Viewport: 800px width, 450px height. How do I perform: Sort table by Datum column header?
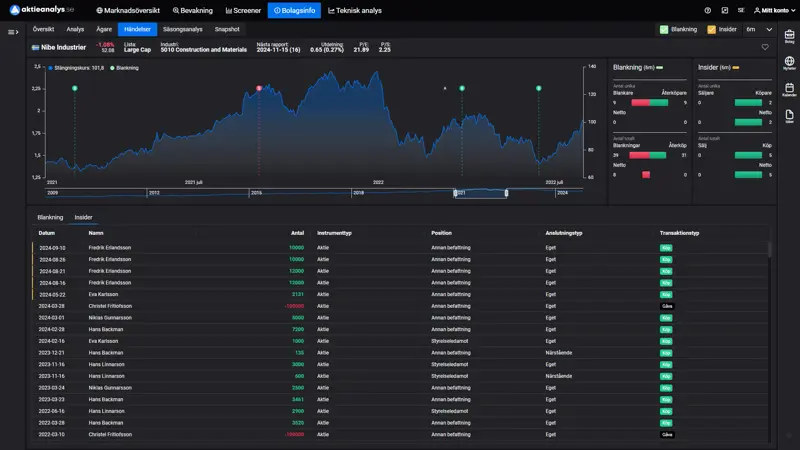tap(47, 233)
